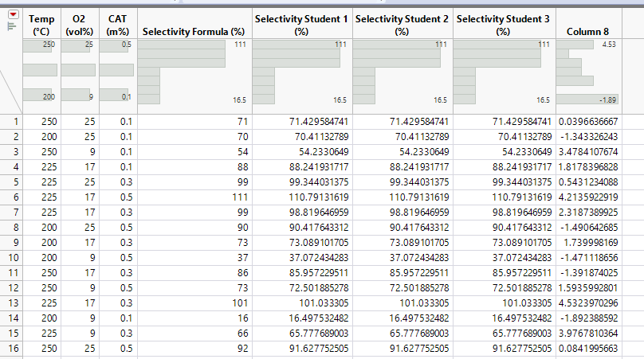Select the Temp (°C) column header
Viewport: 644px width, 359px height.
tap(41, 24)
